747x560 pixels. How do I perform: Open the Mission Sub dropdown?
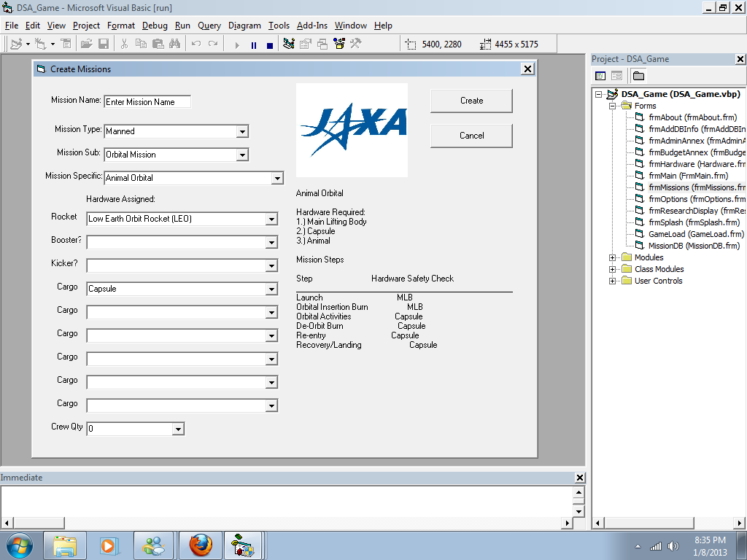pos(242,155)
